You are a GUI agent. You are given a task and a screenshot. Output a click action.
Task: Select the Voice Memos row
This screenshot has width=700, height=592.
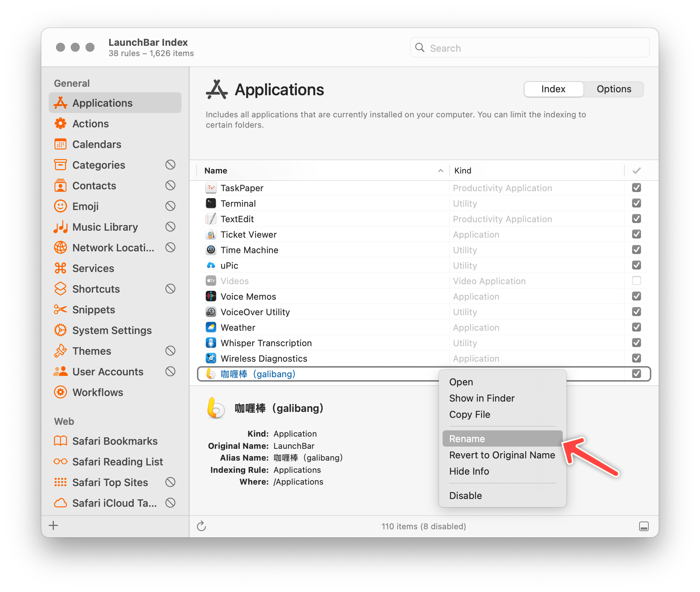tap(424, 296)
